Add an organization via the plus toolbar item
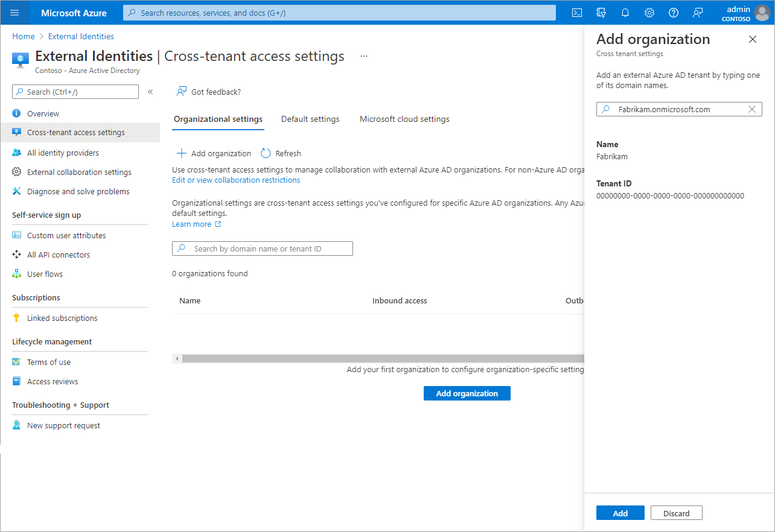Image resolution: width=775 pixels, height=532 pixels. tap(213, 153)
